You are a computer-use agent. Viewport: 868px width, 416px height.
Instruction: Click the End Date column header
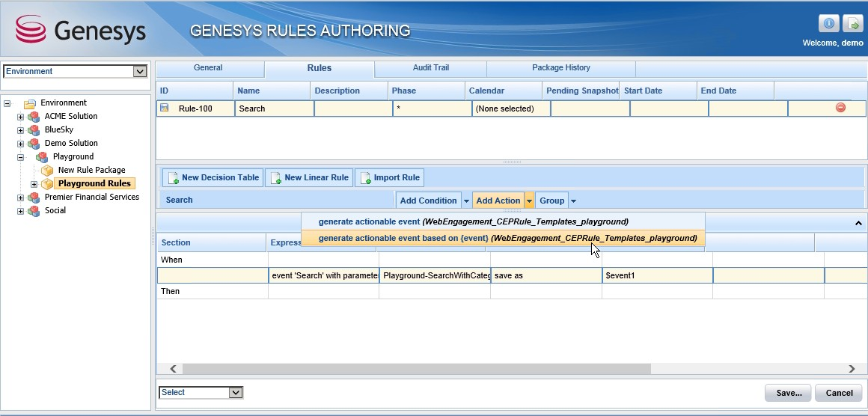click(x=735, y=91)
